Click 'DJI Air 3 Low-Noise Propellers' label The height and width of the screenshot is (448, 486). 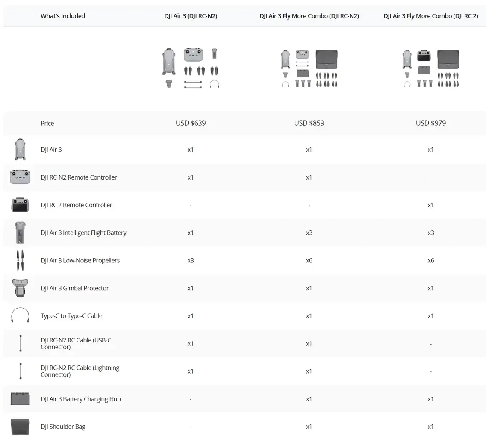80,260
